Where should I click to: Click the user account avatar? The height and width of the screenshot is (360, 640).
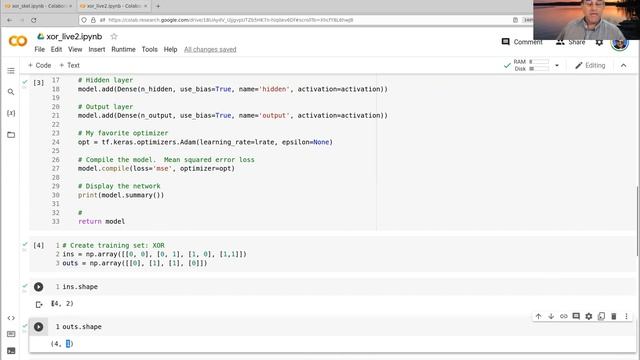click(620, 42)
